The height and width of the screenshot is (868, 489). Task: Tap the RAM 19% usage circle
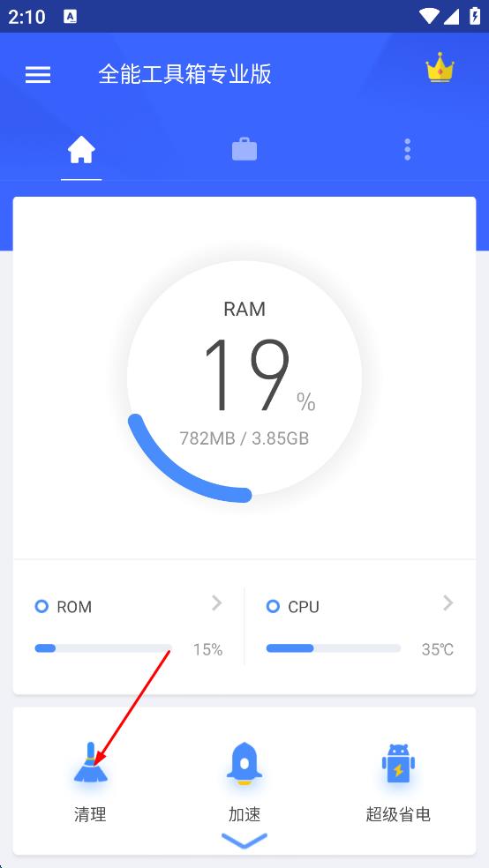click(x=244, y=377)
